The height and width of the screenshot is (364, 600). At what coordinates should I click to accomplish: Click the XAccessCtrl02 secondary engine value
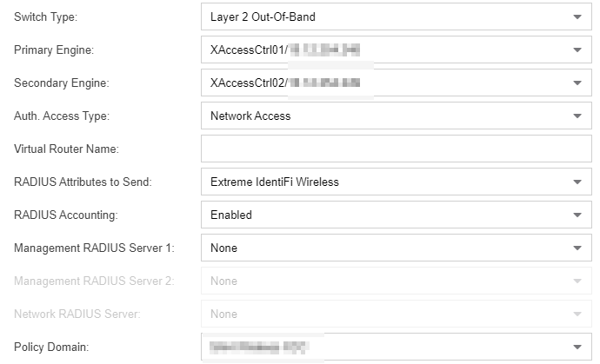coord(249,83)
